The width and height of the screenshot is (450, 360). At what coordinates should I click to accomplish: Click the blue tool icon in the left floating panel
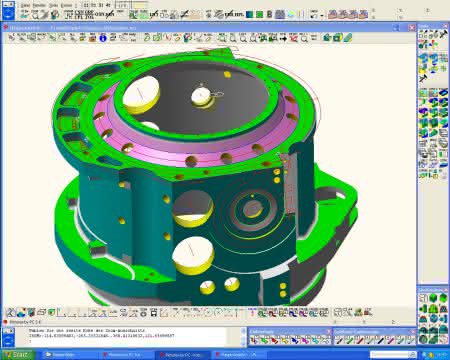(295, 340)
